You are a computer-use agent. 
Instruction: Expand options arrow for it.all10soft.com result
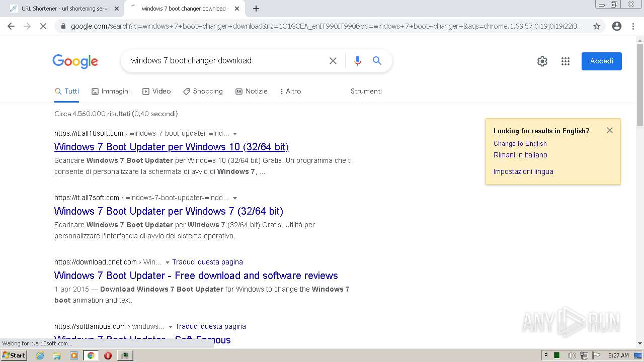(235, 134)
